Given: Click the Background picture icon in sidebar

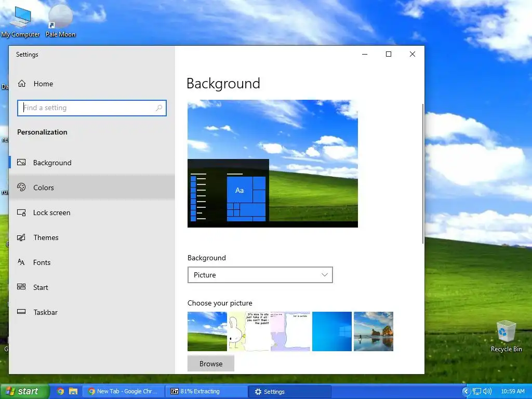Looking at the screenshot, I should 21,163.
